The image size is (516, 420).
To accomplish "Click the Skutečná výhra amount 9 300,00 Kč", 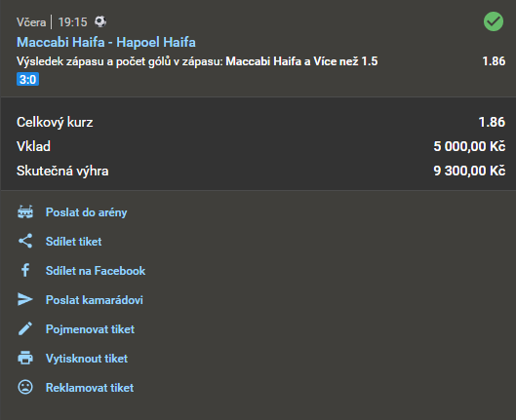I will pos(469,171).
